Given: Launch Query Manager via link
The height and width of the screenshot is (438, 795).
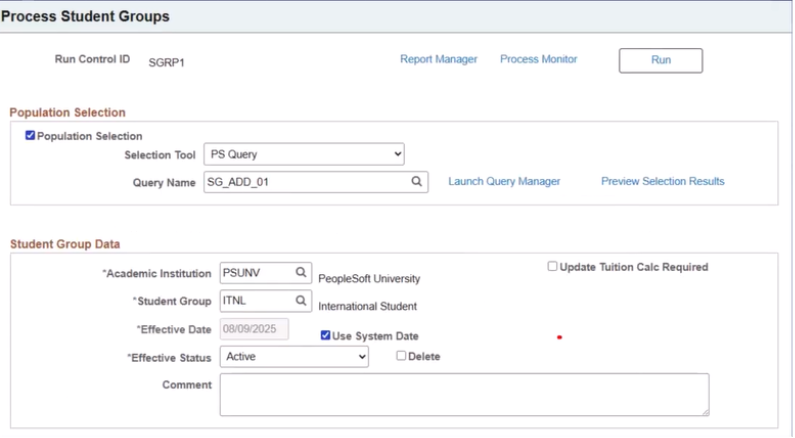Looking at the screenshot, I should point(504,181).
